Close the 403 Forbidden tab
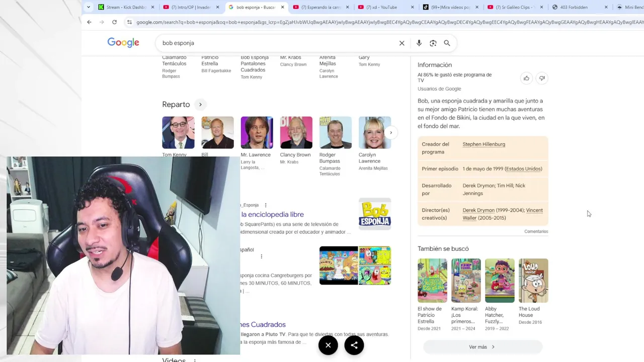The height and width of the screenshot is (362, 644). (606, 7)
